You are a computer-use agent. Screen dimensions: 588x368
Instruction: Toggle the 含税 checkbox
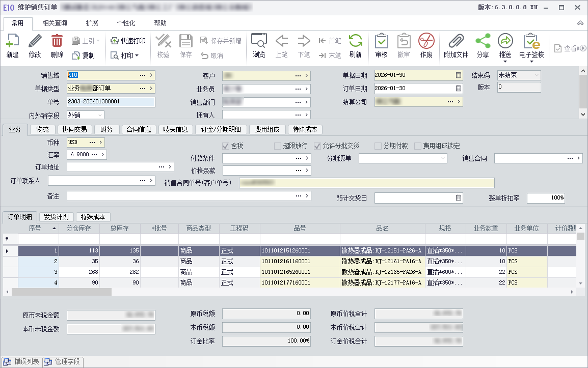[227, 146]
